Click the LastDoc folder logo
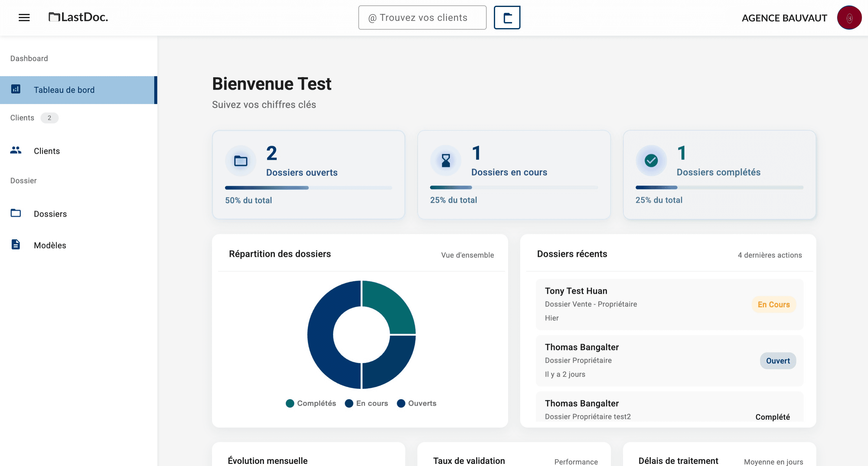This screenshot has width=868, height=466. click(x=54, y=17)
